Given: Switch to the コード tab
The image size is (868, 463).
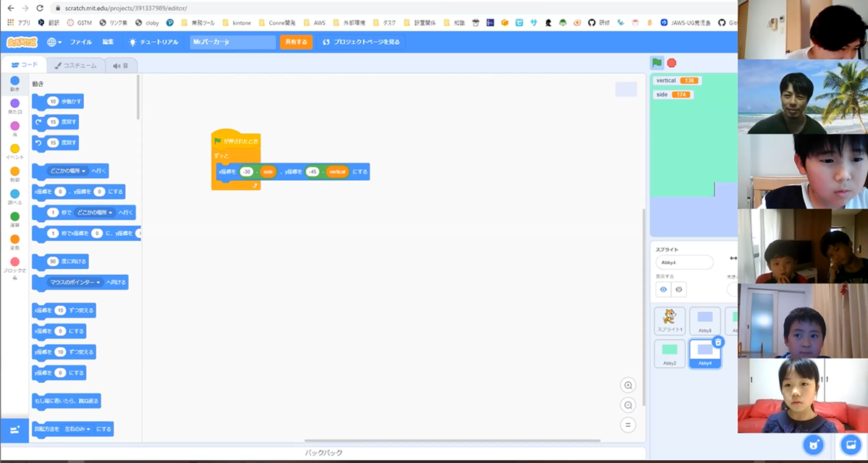Looking at the screenshot, I should tap(24, 65).
